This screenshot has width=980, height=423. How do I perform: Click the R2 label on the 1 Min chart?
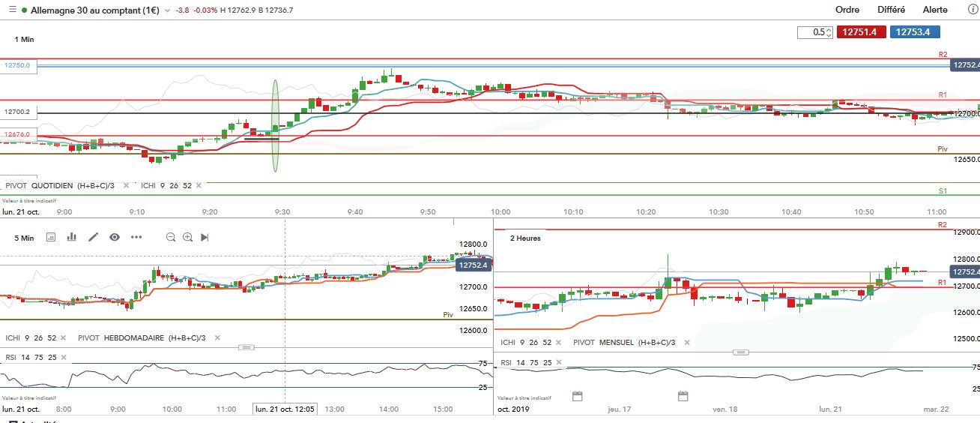(x=943, y=55)
